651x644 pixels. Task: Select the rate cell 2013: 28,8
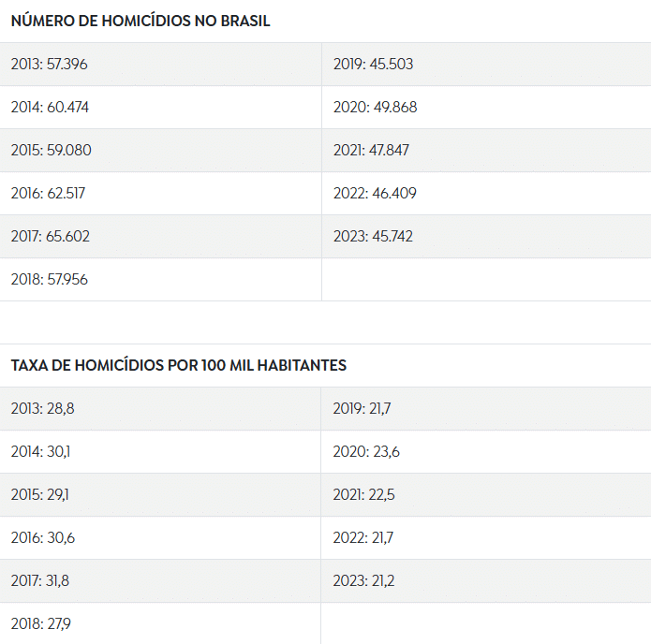[x=160, y=409]
